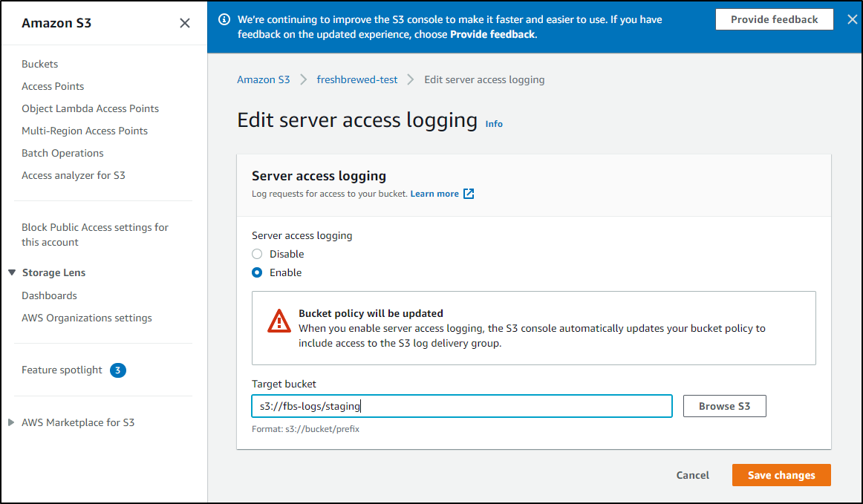
Task: Click into the Target bucket input field
Action: 462,406
